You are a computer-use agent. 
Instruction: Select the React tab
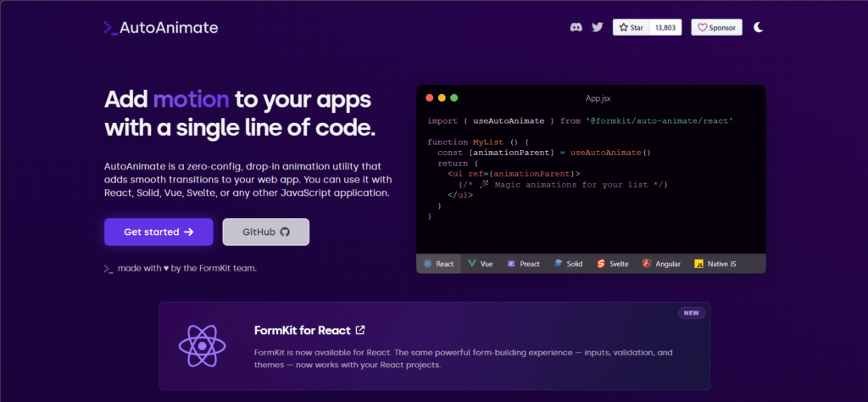(x=438, y=264)
